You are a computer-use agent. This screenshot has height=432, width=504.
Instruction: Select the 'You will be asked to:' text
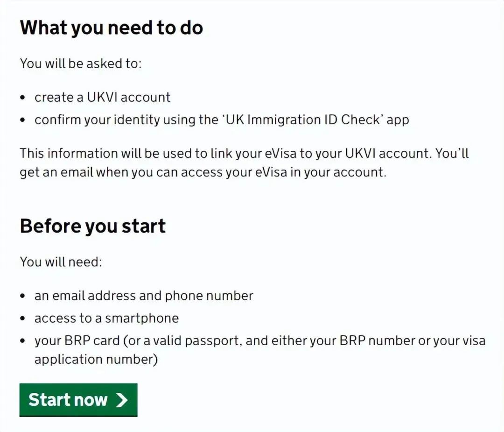tap(81, 64)
